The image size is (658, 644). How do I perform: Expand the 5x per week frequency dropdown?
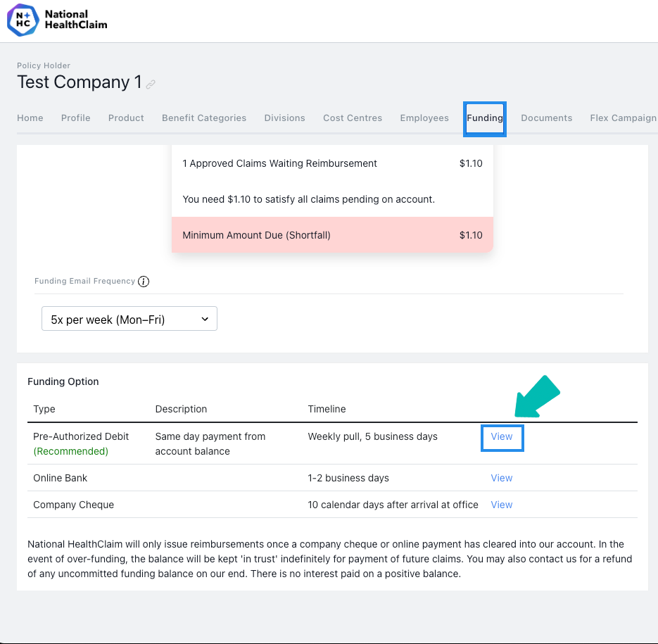[129, 319]
